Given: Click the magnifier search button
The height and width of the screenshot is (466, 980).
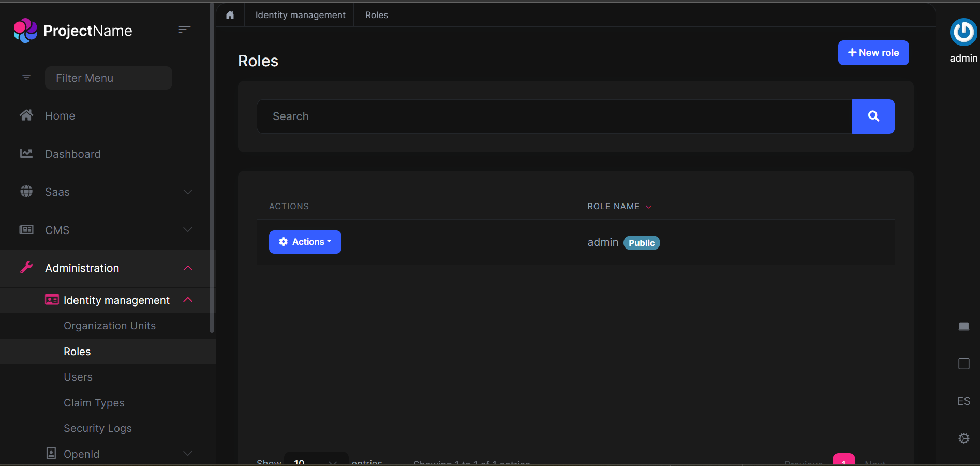Looking at the screenshot, I should [x=873, y=116].
